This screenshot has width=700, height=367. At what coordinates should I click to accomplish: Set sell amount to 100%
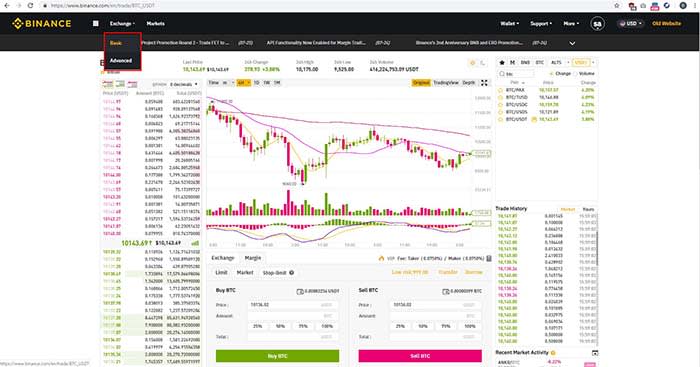tap(470, 326)
